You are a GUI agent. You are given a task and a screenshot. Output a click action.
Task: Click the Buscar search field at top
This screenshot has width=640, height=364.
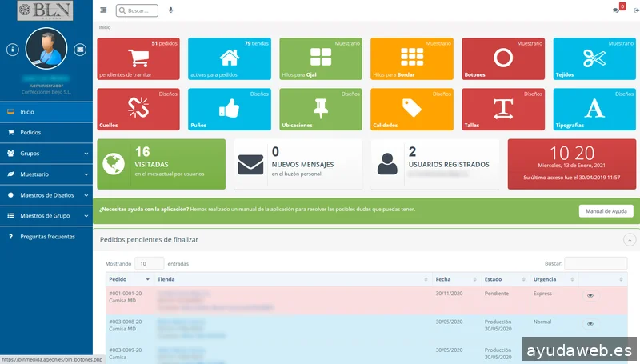click(x=137, y=10)
